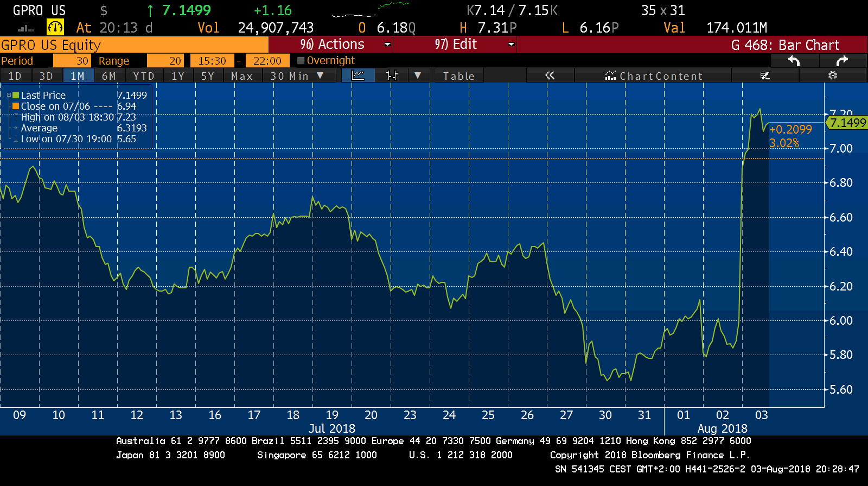Toggle the Overnight checkbox
868x486 pixels.
[301, 61]
